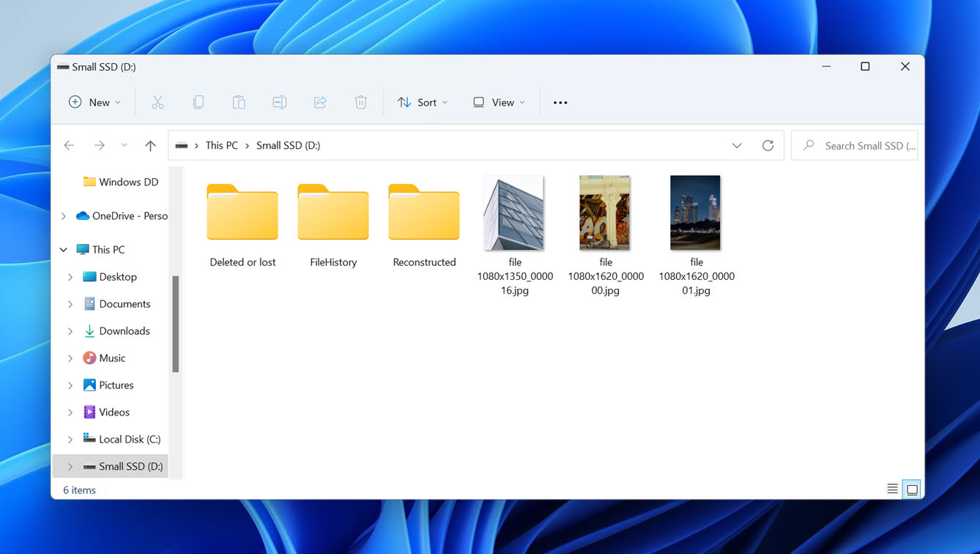Click Small SSD (D:) breadcrumb segment
This screenshot has height=554, width=980.
288,146
